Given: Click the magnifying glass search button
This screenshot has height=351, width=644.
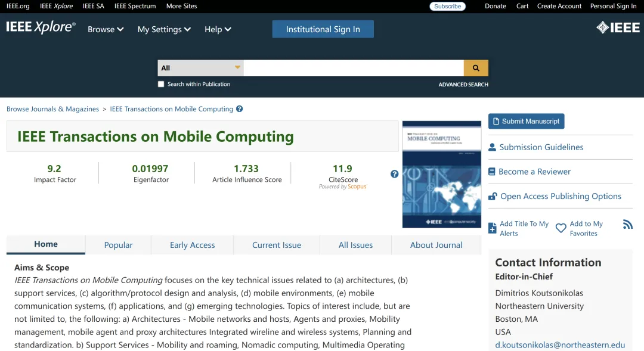Looking at the screenshot, I should pyautogui.click(x=476, y=68).
